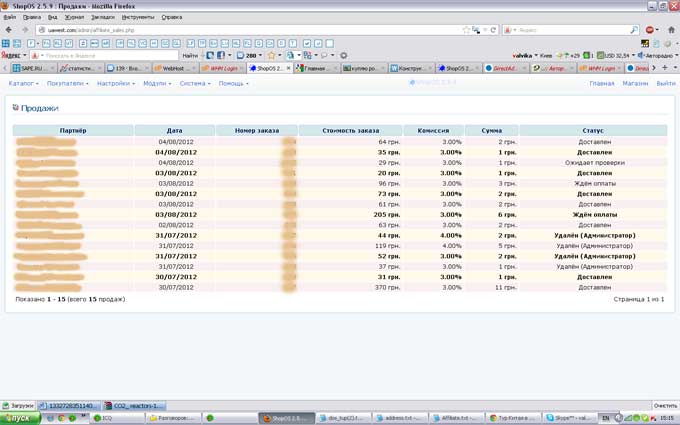The height and width of the screenshot is (425, 680).
Task: Open the Модули dropdown menu
Action: coord(157,83)
